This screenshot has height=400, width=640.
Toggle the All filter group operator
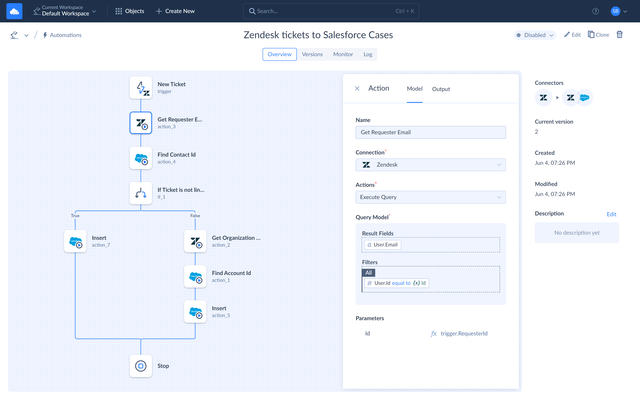(369, 272)
